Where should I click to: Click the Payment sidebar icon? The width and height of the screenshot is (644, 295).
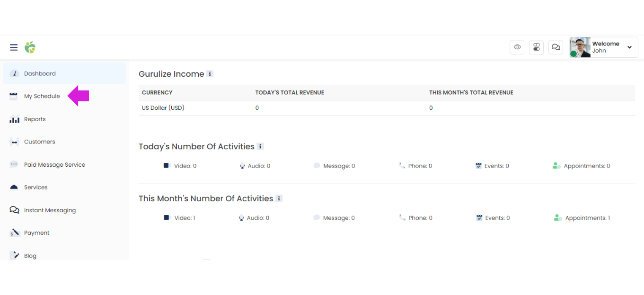(14, 233)
